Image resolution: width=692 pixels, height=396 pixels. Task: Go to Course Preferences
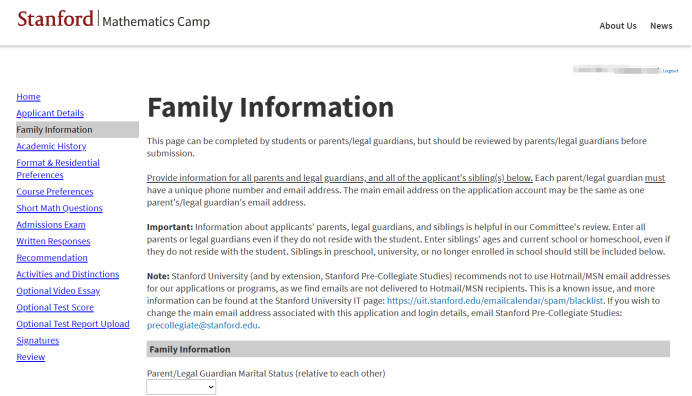tap(55, 192)
